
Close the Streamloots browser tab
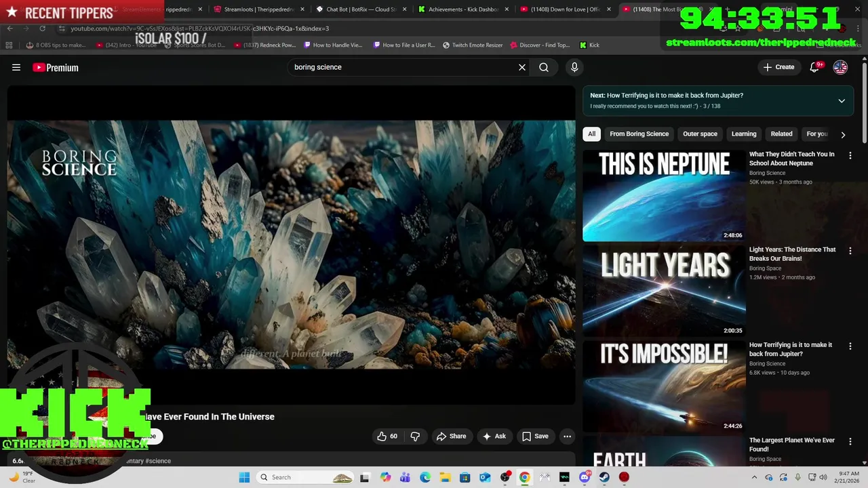click(302, 9)
